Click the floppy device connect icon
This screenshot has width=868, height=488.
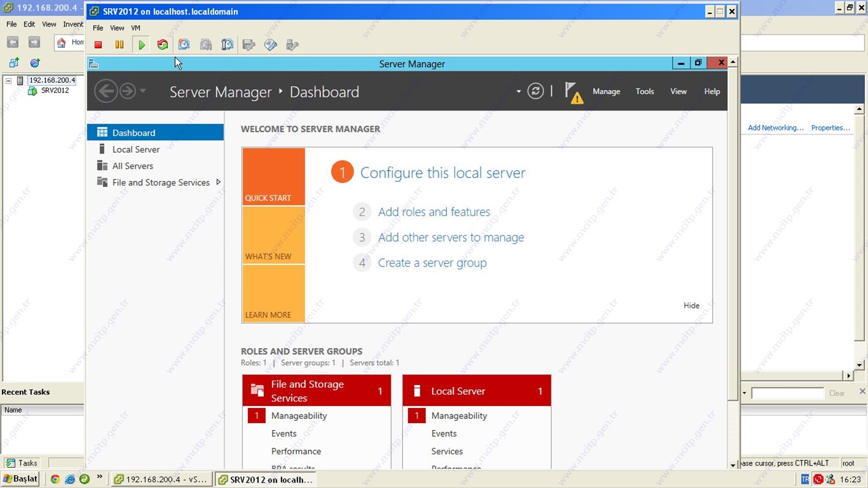click(x=249, y=45)
